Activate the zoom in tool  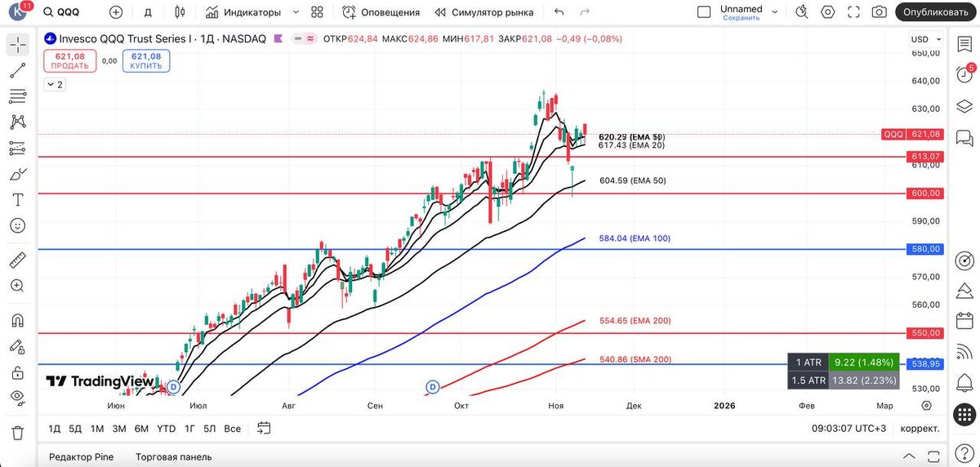coord(17,285)
